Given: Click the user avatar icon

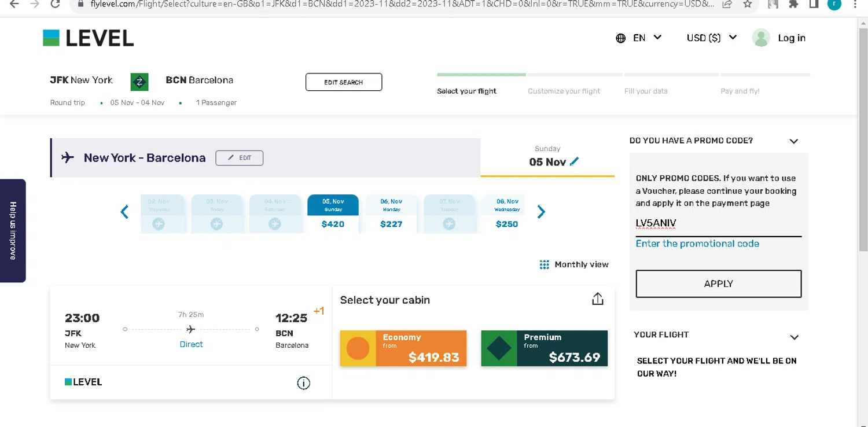Looking at the screenshot, I should click(x=761, y=38).
